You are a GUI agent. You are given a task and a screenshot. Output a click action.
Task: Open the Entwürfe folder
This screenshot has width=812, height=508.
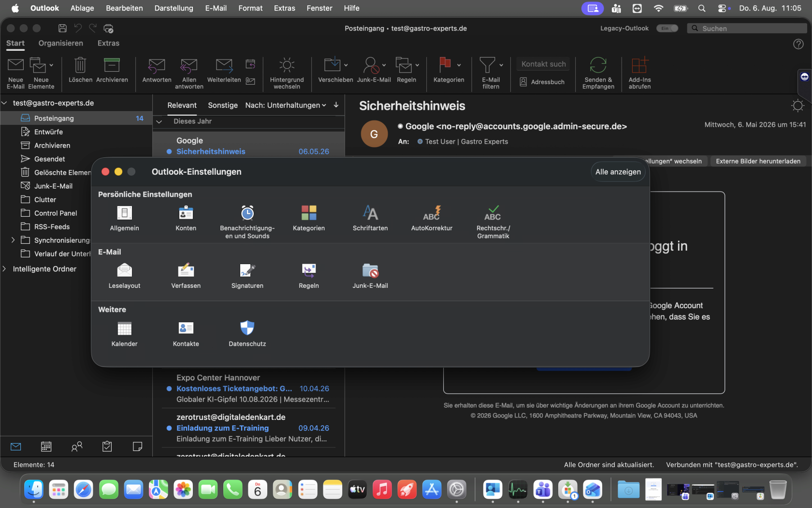pyautogui.click(x=76, y=132)
